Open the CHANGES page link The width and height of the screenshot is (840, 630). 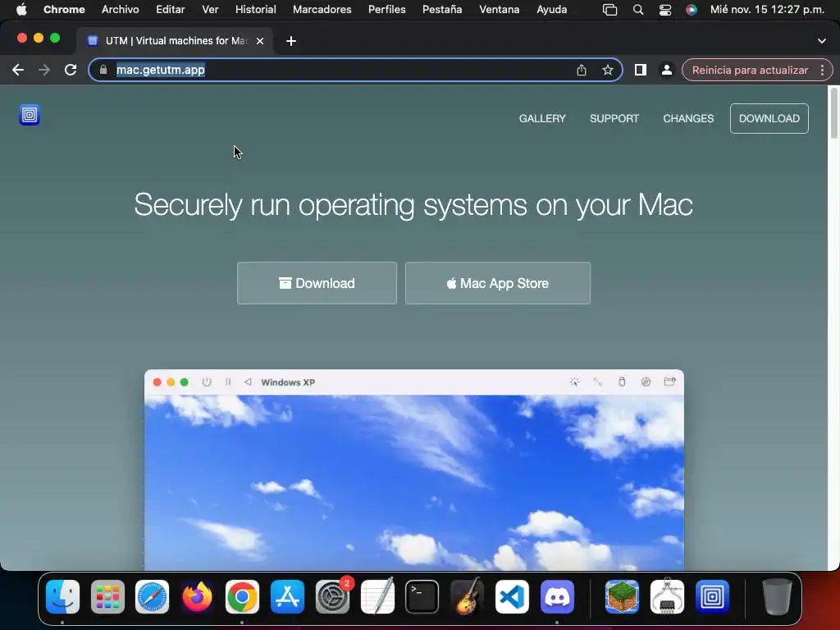tap(688, 118)
